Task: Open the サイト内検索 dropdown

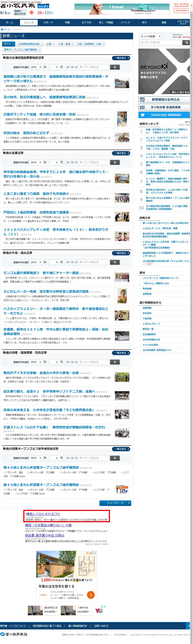Action: 151,37
